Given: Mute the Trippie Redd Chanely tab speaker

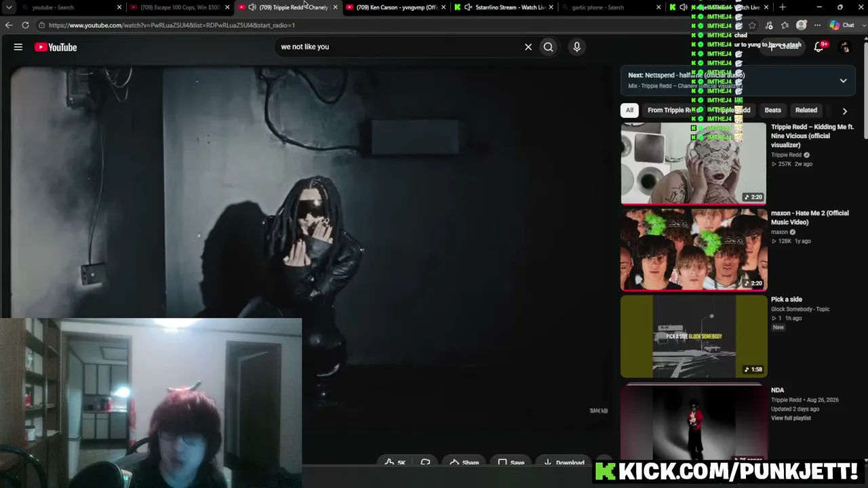Looking at the screenshot, I should (252, 7).
